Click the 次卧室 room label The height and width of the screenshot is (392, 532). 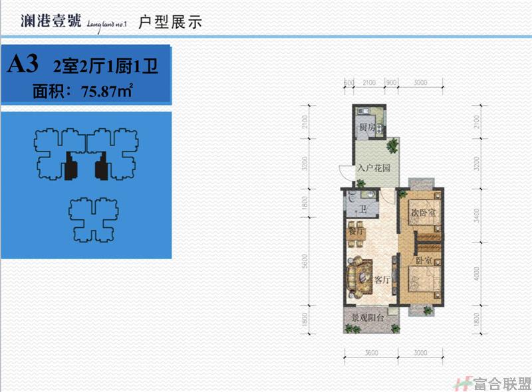coord(423,213)
